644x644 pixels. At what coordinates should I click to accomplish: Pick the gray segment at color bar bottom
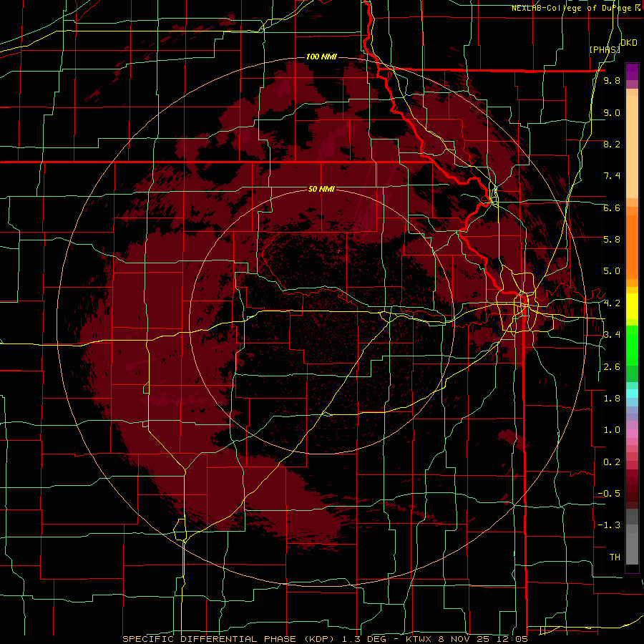tap(632, 545)
